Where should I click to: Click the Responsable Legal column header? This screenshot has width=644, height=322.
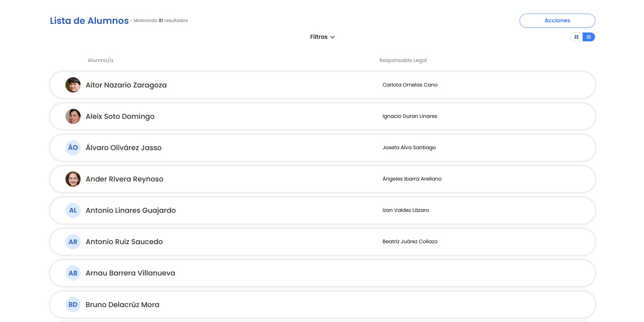403,60
